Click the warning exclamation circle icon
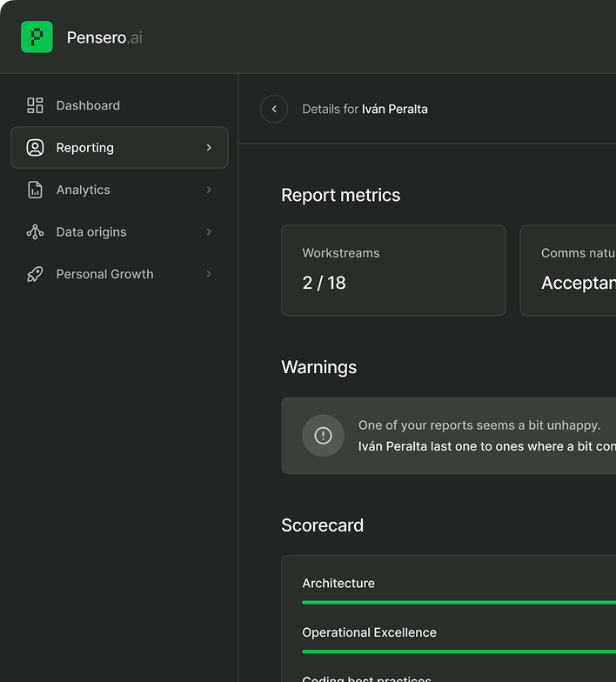The image size is (616, 682). pyautogui.click(x=323, y=436)
